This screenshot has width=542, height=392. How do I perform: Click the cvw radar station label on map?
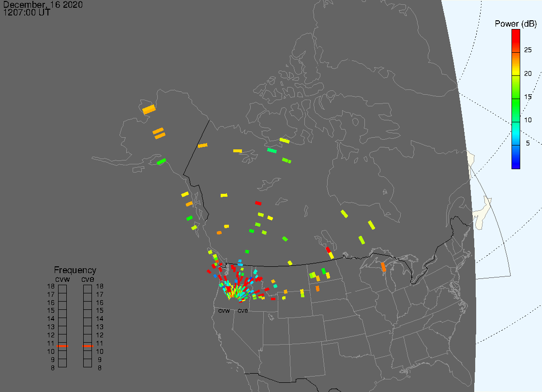tap(224, 311)
